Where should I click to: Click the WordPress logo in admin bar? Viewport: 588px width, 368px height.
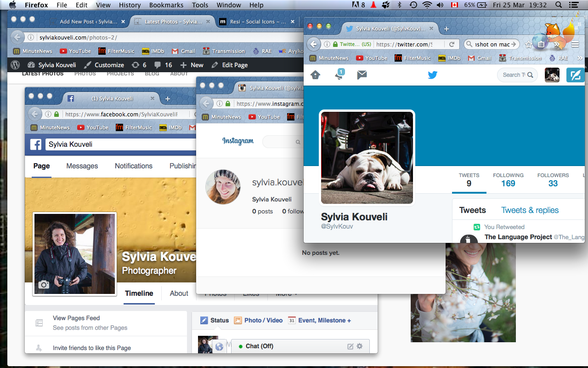[15, 65]
